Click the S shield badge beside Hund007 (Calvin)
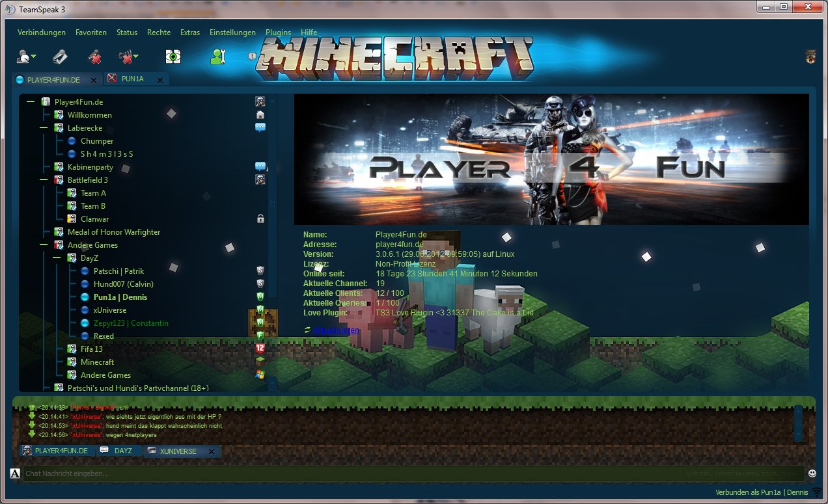 [260, 284]
